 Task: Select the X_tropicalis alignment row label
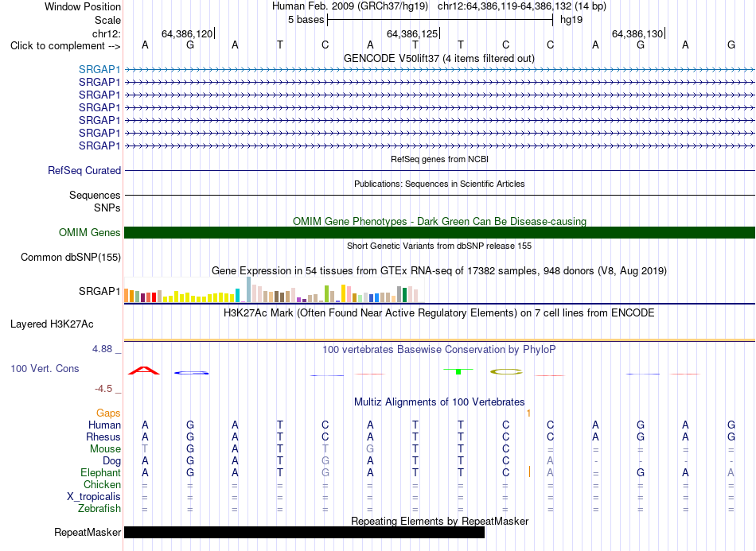(94, 497)
